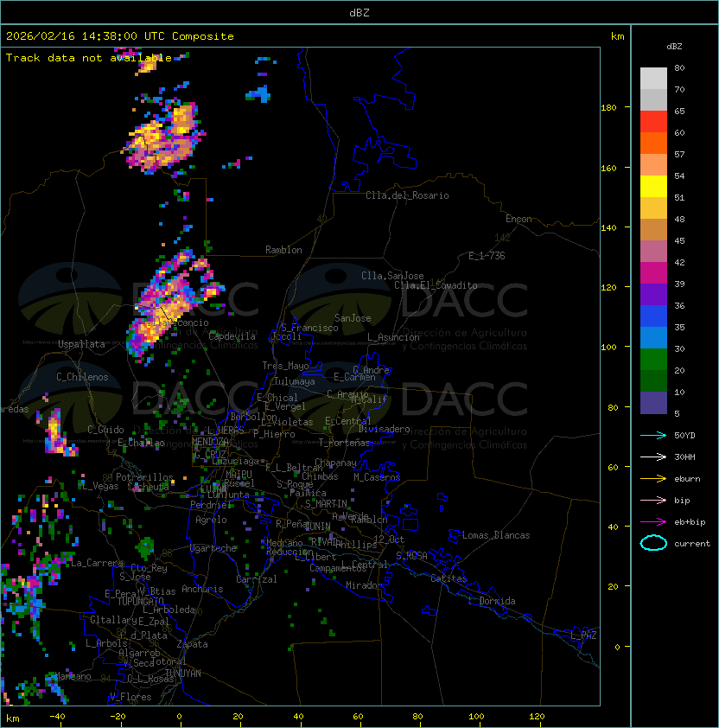Pick the magenta legend band below 42
This screenshot has height=728, width=719.
click(653, 273)
